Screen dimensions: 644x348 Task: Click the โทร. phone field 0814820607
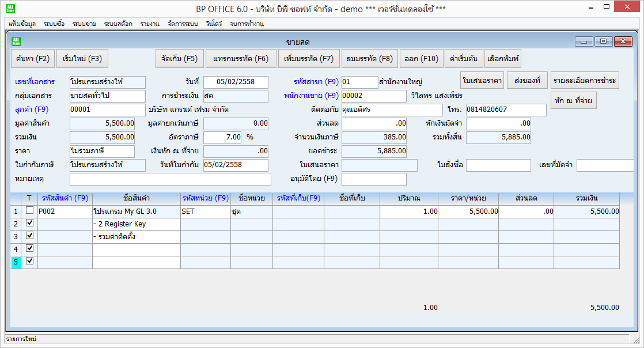pyautogui.click(x=506, y=109)
